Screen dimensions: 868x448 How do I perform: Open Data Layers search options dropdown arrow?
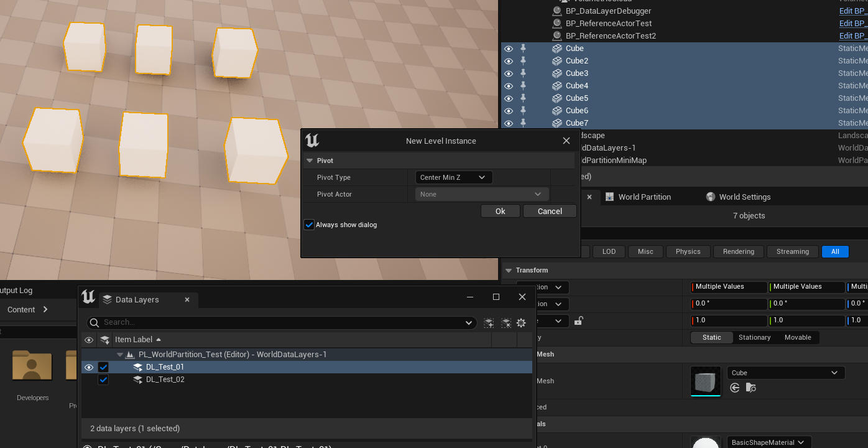[x=469, y=322]
